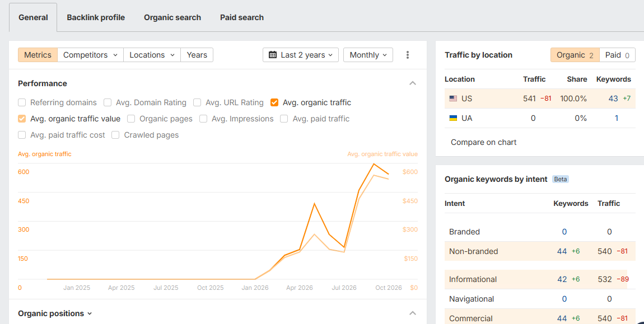Click the UA keywords count 1
This screenshot has width=644, height=324.
pos(617,118)
